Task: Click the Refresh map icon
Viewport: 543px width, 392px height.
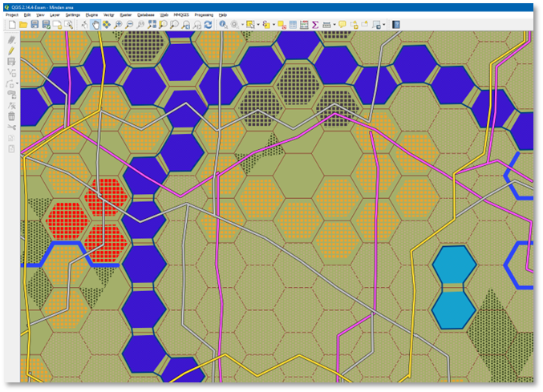Action: pyautogui.click(x=209, y=25)
